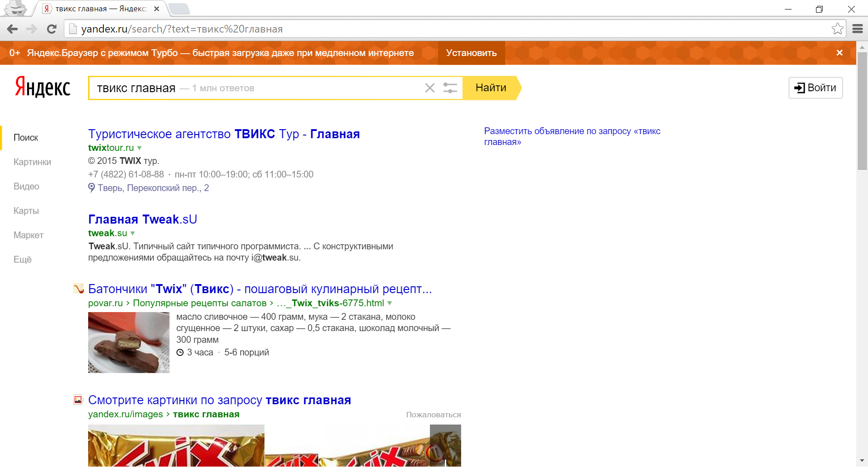Go back with the browser back arrow

pyautogui.click(x=12, y=29)
